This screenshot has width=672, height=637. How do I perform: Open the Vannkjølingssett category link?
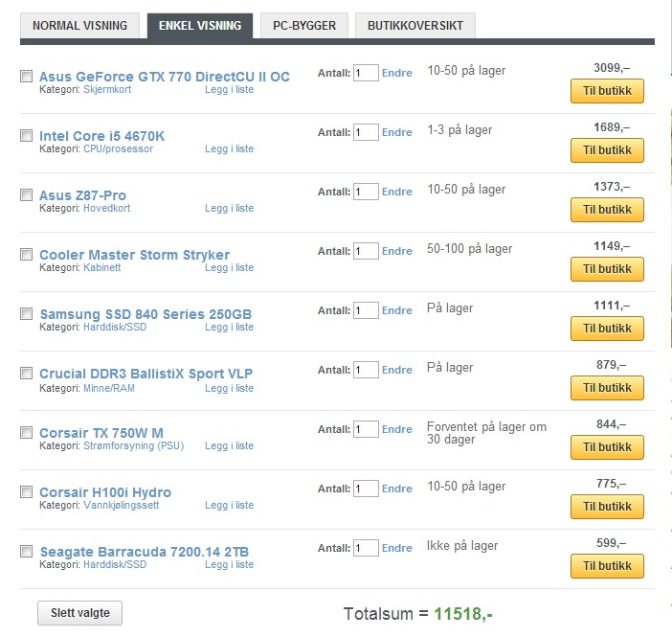(122, 506)
